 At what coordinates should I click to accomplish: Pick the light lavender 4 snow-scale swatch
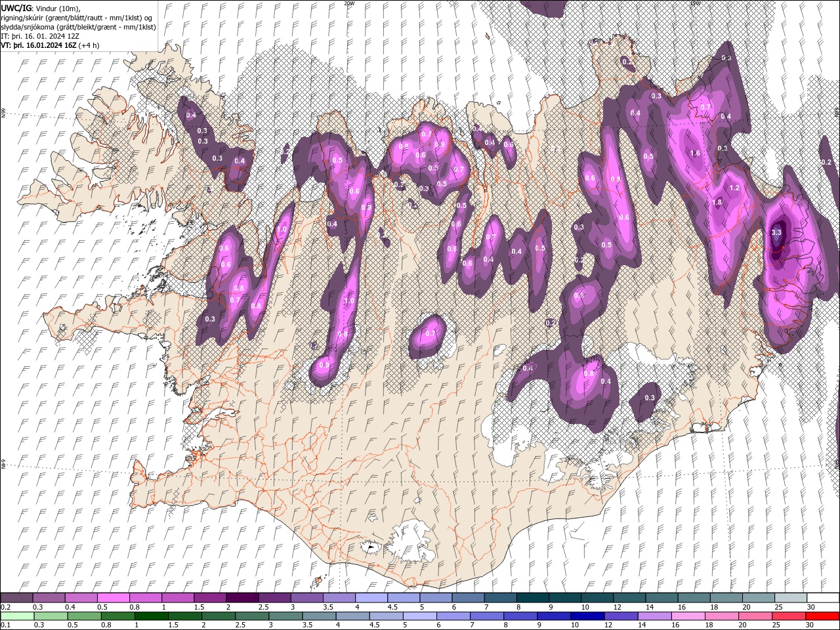point(370,598)
